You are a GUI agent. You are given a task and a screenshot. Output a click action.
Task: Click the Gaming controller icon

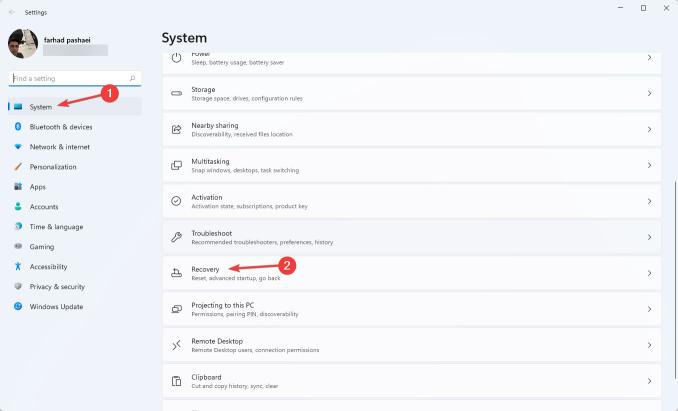point(18,246)
